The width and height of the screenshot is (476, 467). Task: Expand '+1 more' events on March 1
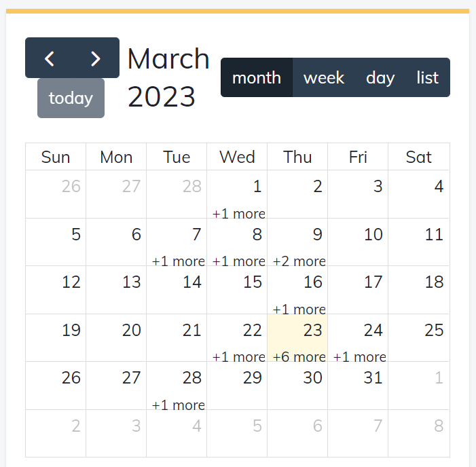[238, 214]
